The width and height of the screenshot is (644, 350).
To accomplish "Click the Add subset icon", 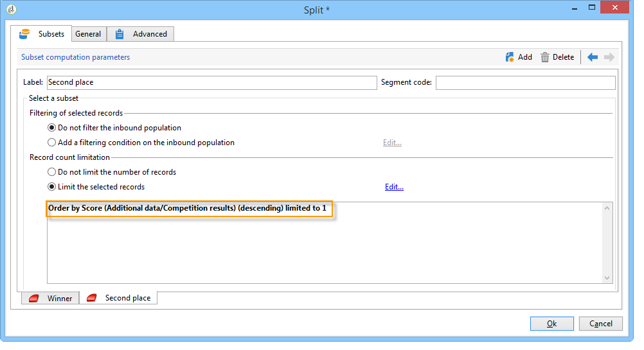I will (509, 57).
